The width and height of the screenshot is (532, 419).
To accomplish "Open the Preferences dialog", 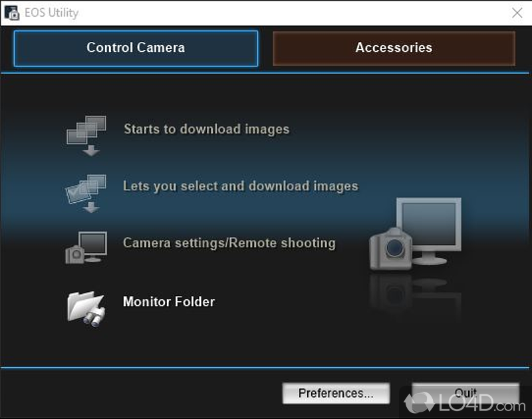I will (336, 393).
